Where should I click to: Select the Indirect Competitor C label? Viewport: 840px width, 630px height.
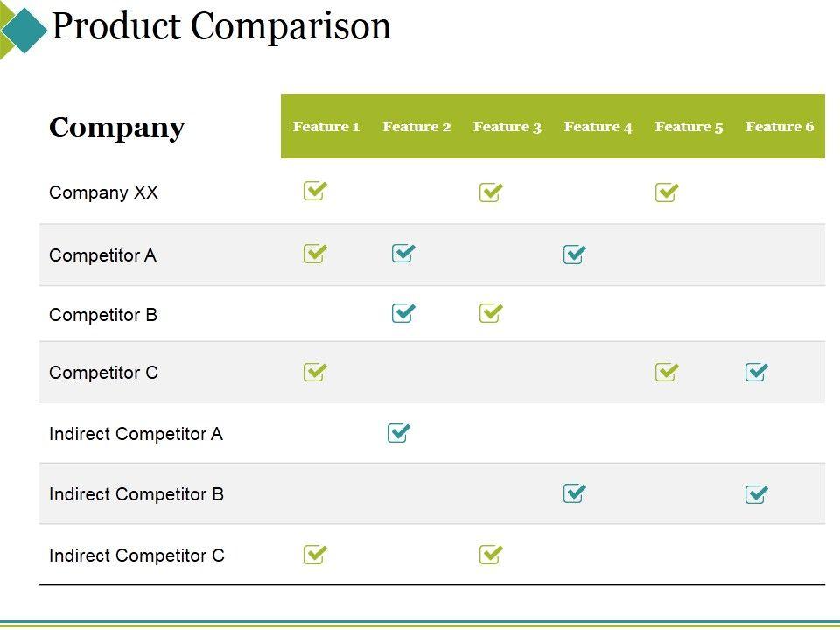coord(136,556)
